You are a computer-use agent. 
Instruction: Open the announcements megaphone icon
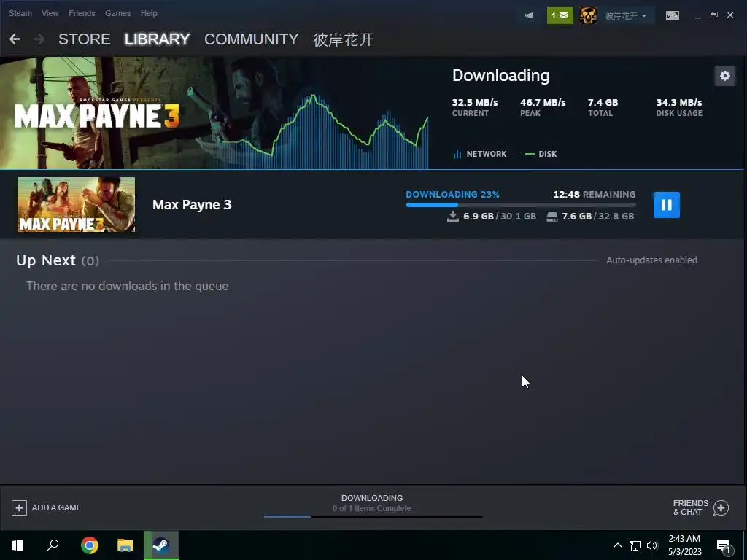530,15
